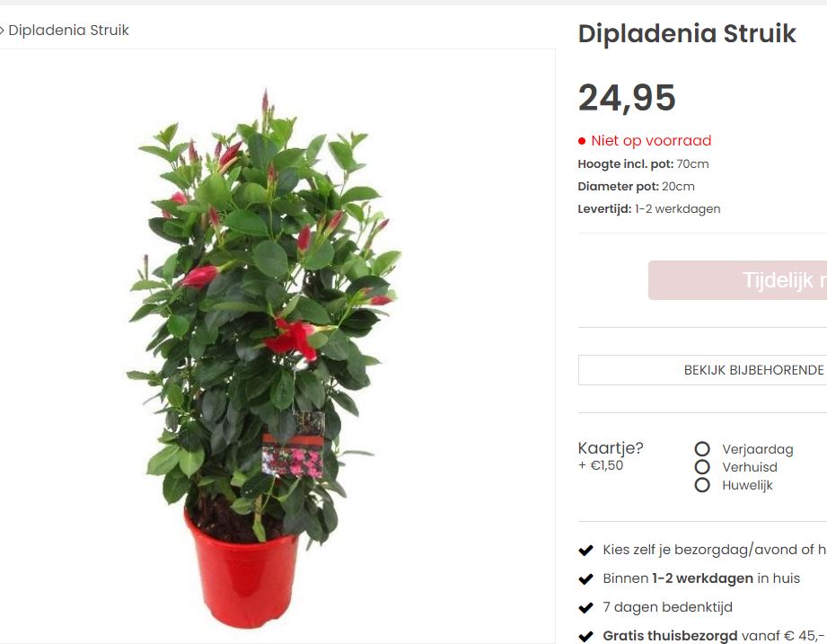Click the checkmark beside 7 dagen bedenktijd
Image resolution: width=827 pixels, height=644 pixels.
586,607
